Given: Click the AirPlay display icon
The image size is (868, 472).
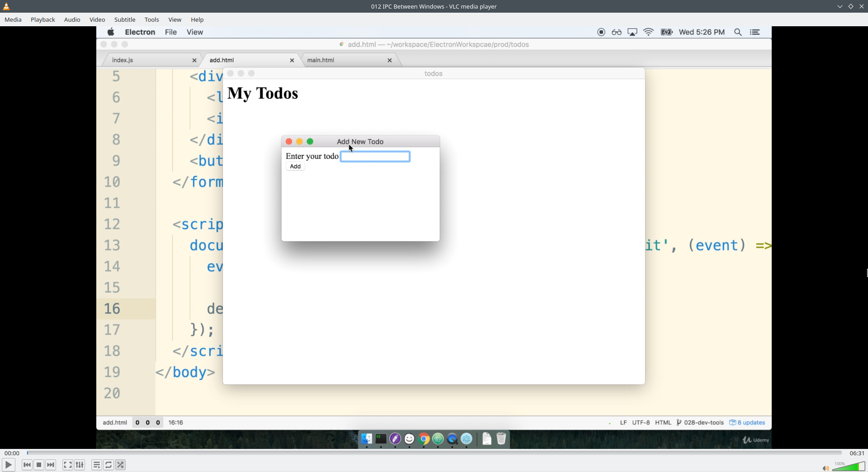Looking at the screenshot, I should point(632,32).
